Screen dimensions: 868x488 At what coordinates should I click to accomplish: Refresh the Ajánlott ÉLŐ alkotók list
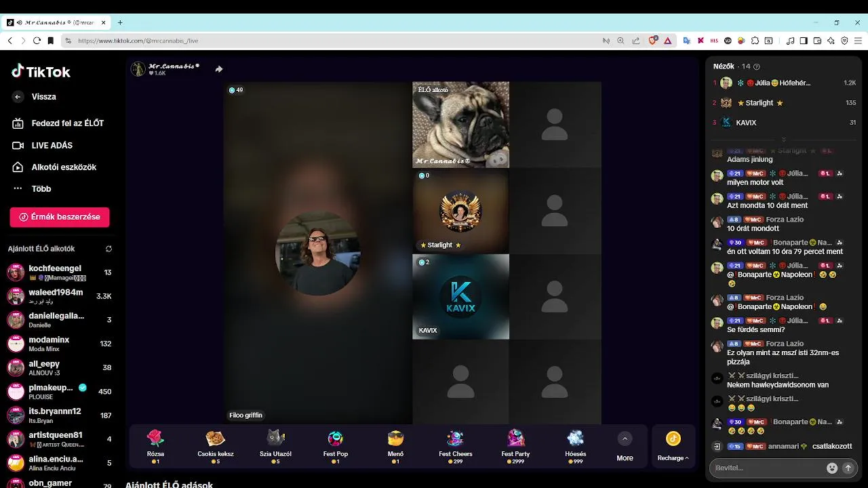click(108, 249)
